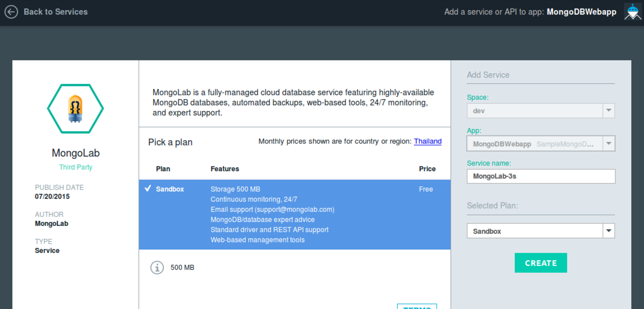Click the MongoLab service title
This screenshot has width=644, height=309.
coord(76,153)
